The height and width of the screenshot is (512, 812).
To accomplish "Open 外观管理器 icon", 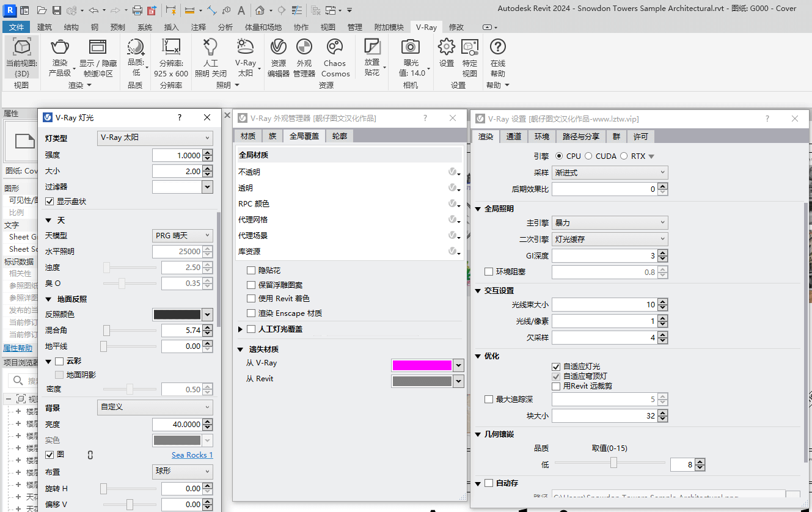I will tap(304, 47).
